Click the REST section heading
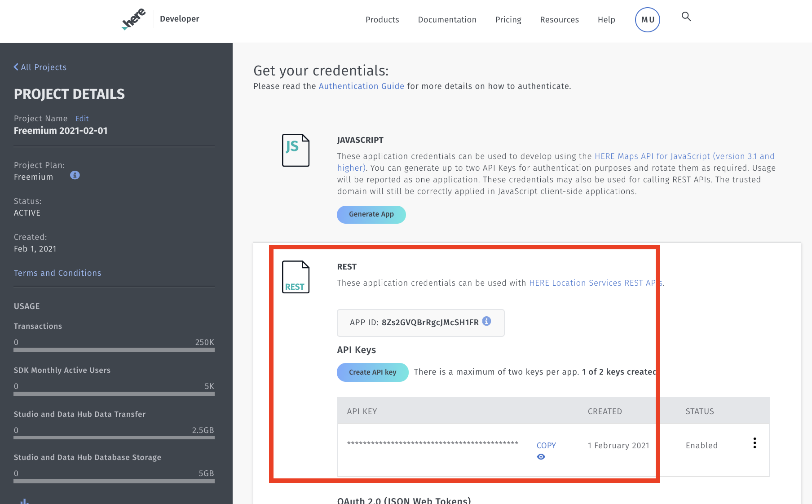Screen dimensions: 812x504 (347, 267)
